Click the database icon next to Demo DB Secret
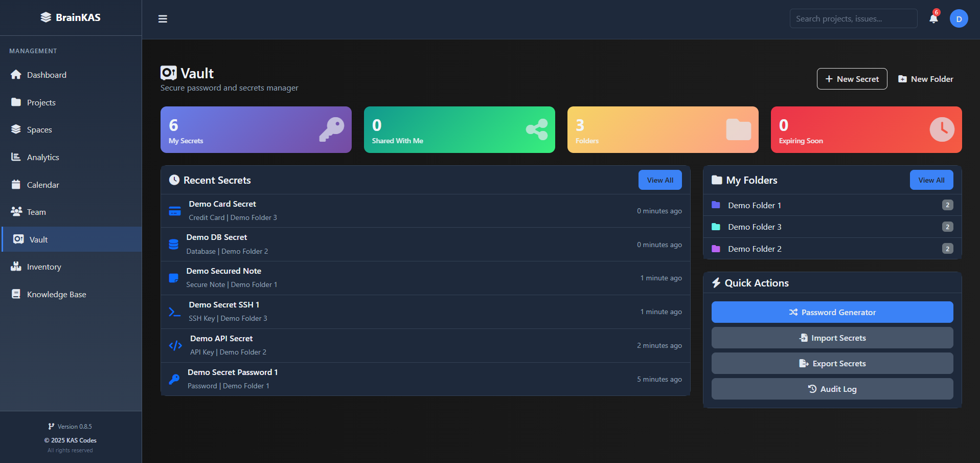 [x=174, y=244]
